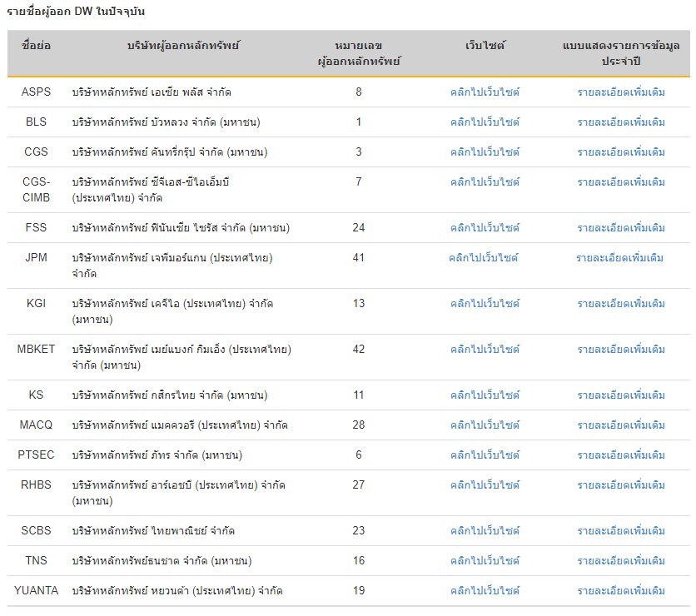Open website link for MBKET row
The image size is (696, 616).
click(485, 350)
